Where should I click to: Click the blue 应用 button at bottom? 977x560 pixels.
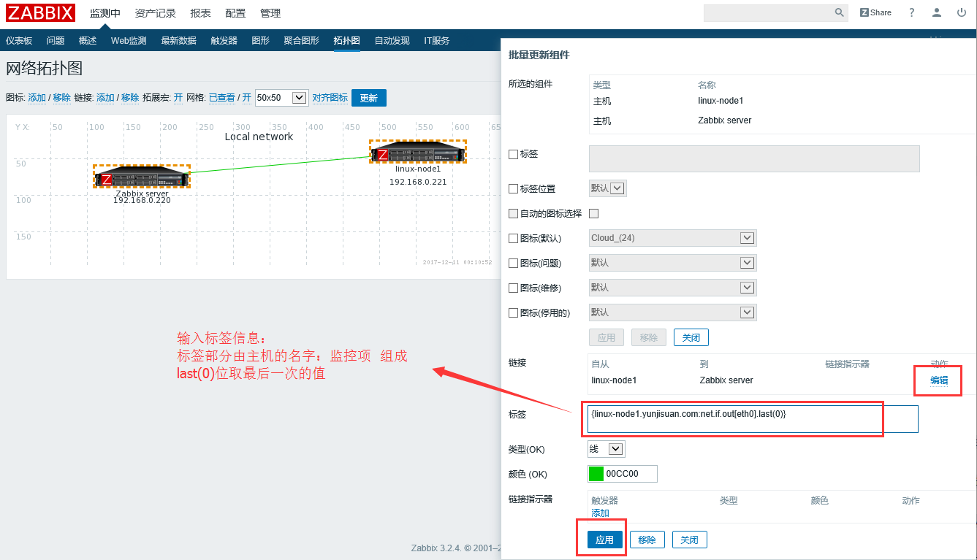605,540
